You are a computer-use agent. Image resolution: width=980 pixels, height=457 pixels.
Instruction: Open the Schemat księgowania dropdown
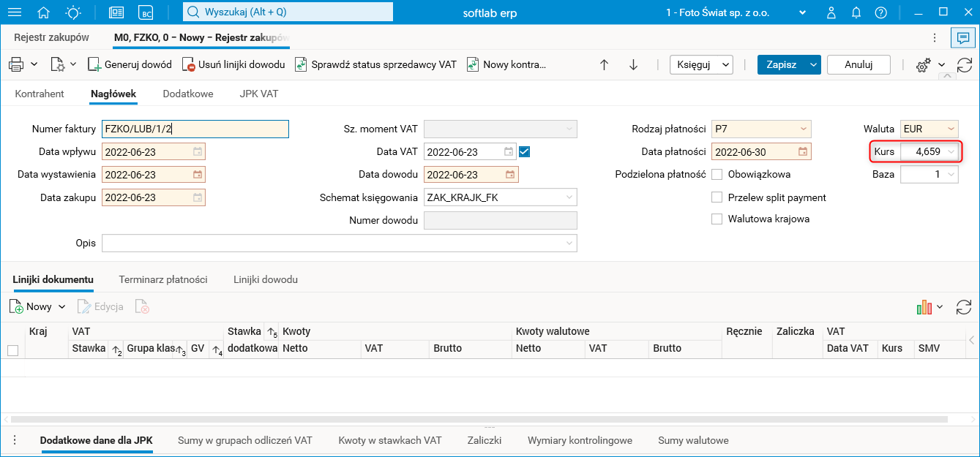pos(569,197)
